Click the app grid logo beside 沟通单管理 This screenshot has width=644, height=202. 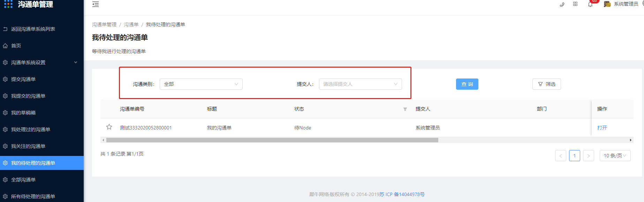pyautogui.click(x=8, y=4)
